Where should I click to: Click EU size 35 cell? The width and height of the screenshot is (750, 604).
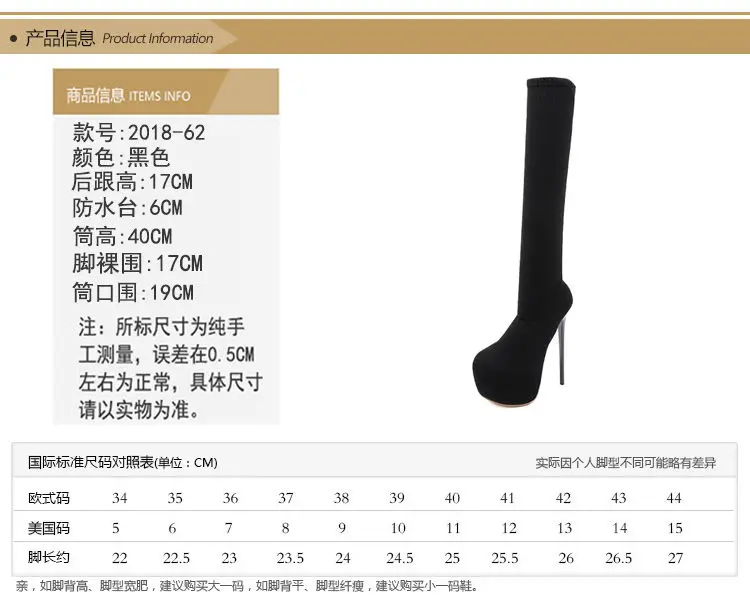pos(175,498)
